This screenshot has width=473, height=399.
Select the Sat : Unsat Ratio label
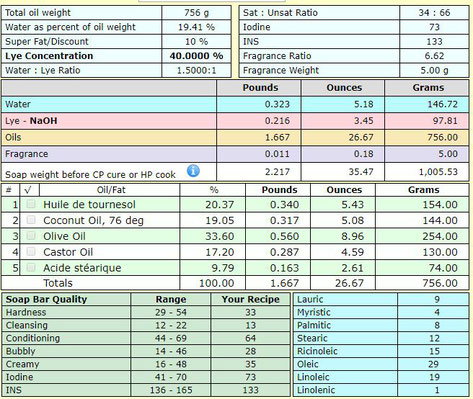pos(280,13)
